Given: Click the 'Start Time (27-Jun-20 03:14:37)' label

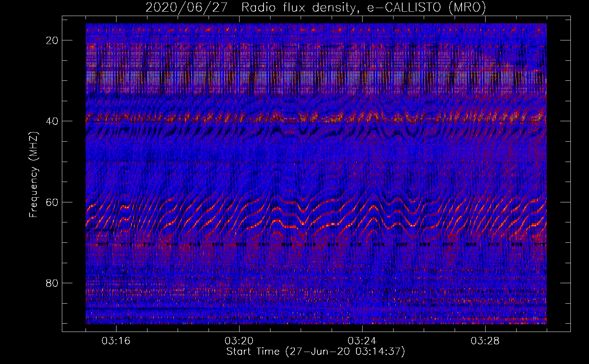Looking at the screenshot, I should pyautogui.click(x=316, y=352).
